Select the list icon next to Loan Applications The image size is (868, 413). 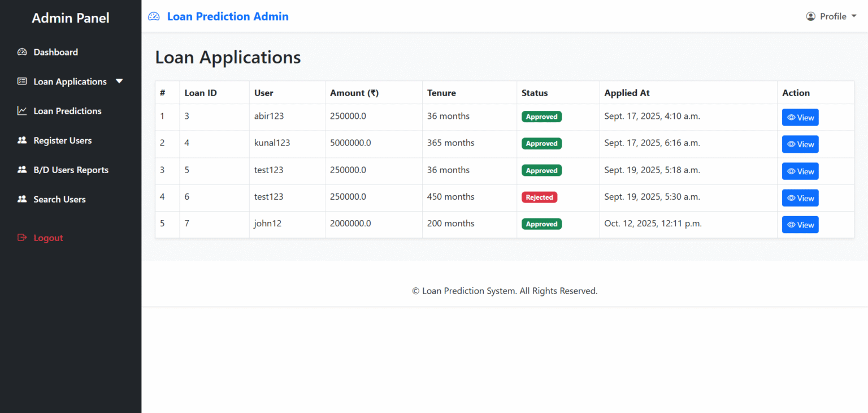[x=21, y=81]
